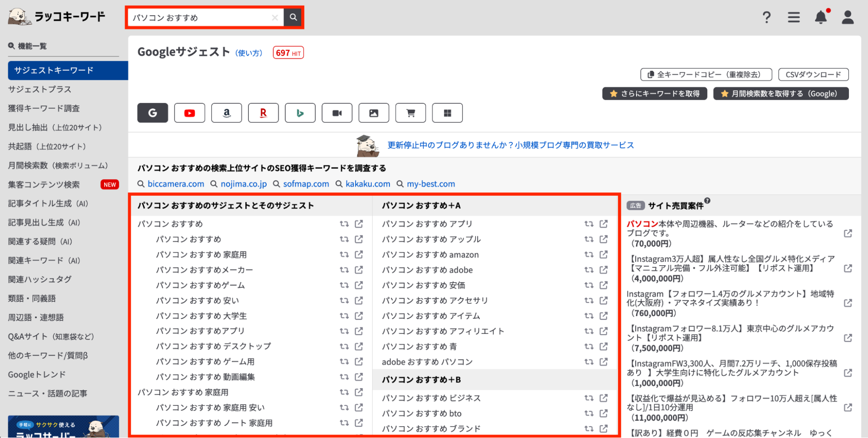This screenshot has width=868, height=438.
Task: Open the 使い方 link
Action: [249, 53]
